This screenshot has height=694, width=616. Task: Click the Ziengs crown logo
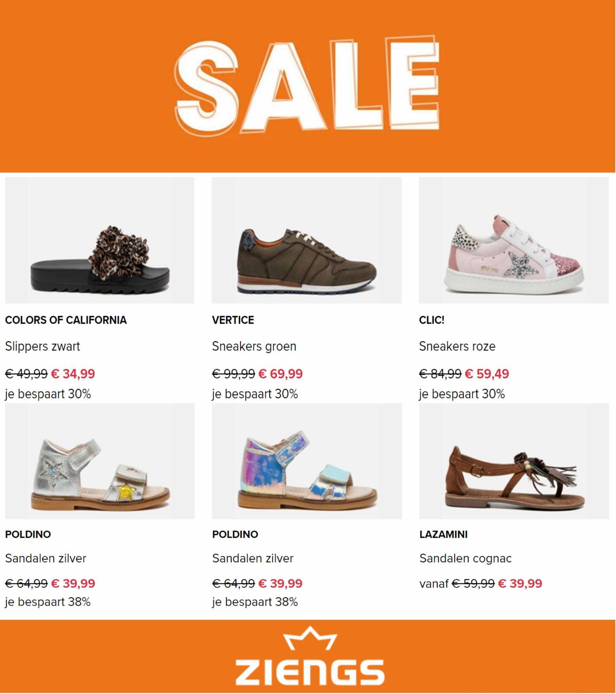[x=310, y=639]
